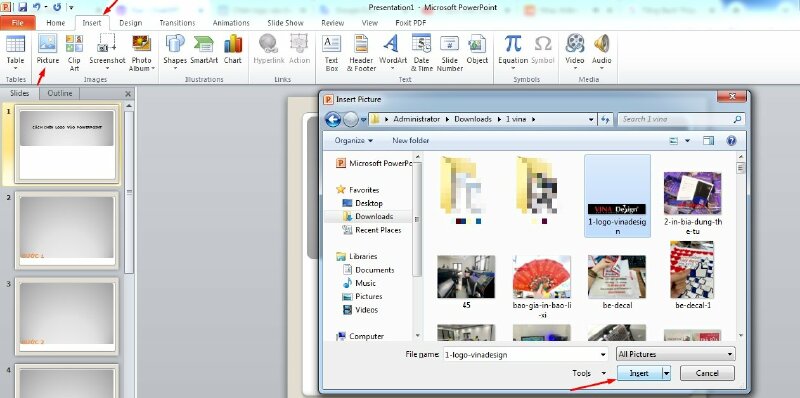Click the Audio speaker icon
This screenshot has width=800, height=398.
point(602,44)
